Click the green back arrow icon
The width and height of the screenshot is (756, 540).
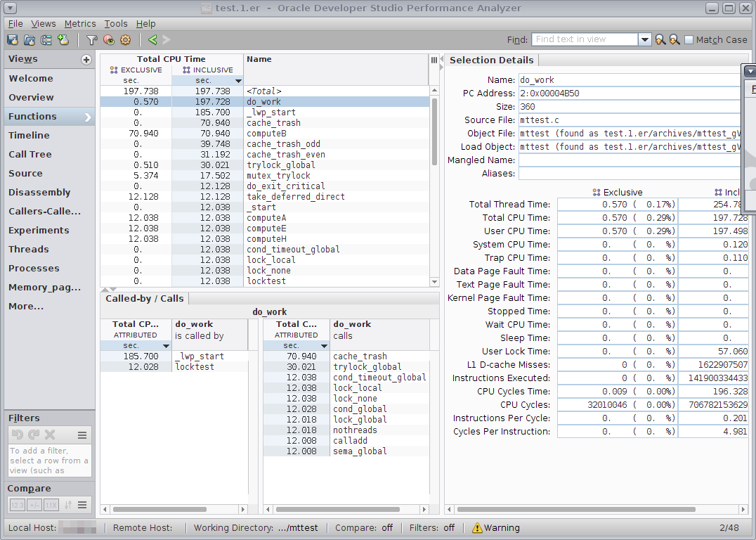pyautogui.click(x=152, y=40)
